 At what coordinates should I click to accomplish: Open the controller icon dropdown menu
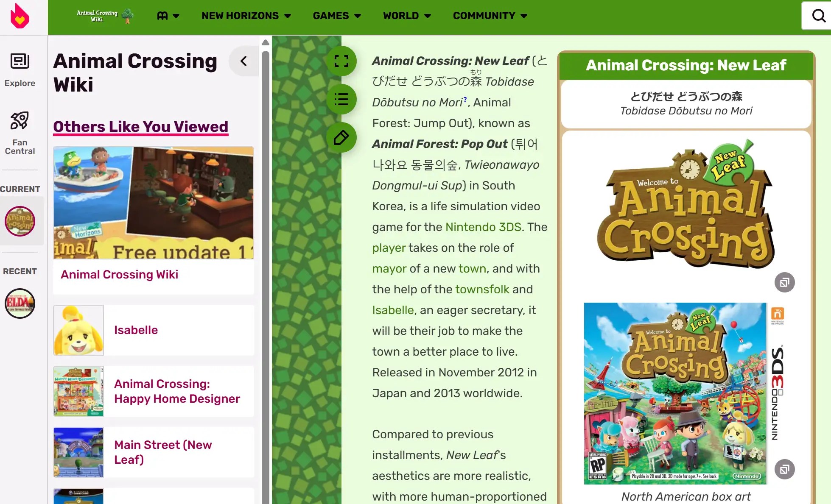(x=168, y=16)
